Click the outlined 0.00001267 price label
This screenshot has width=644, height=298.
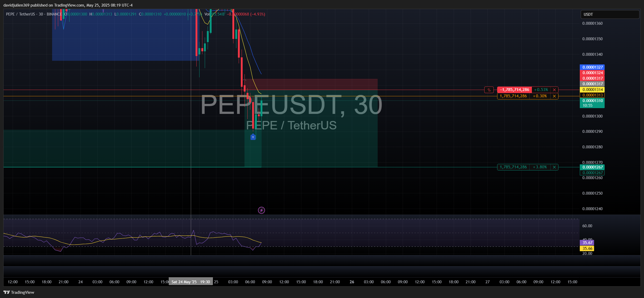click(x=592, y=173)
